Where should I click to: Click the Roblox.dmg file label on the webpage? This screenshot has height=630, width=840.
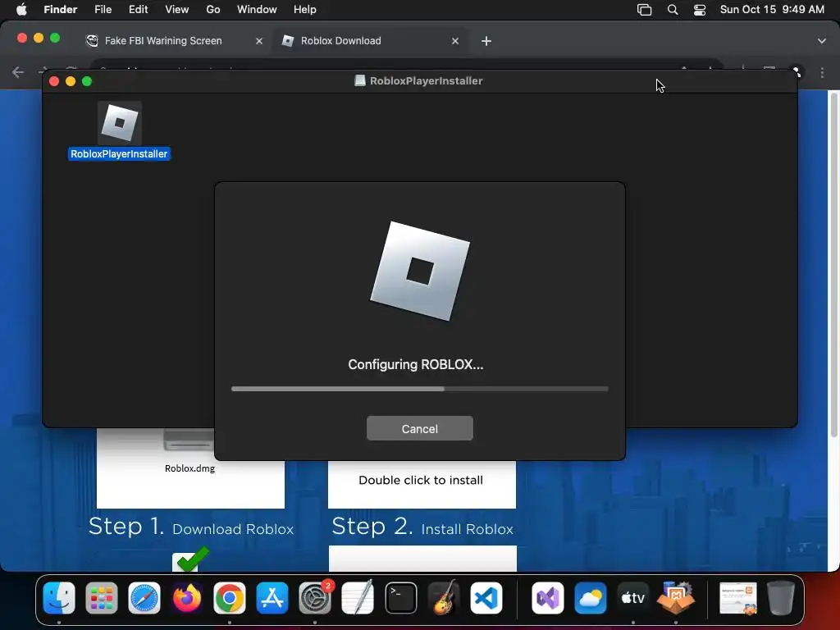click(189, 468)
